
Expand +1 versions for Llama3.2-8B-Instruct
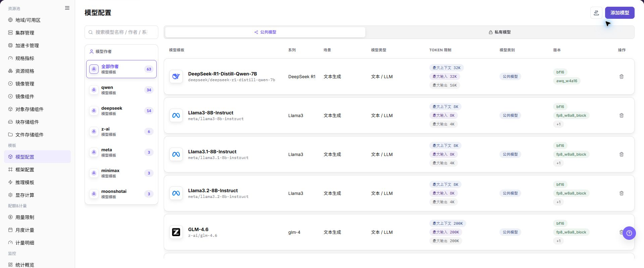tap(558, 202)
